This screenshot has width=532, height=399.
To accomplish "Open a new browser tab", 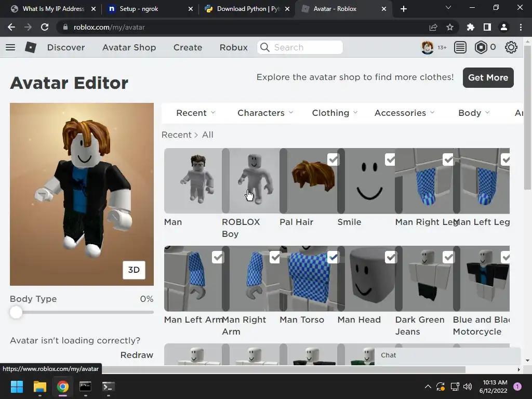I will [x=403, y=9].
